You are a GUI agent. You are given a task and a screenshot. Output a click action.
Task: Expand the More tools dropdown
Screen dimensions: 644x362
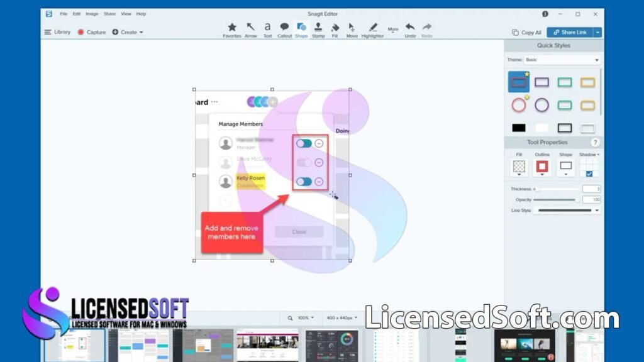[393, 30]
